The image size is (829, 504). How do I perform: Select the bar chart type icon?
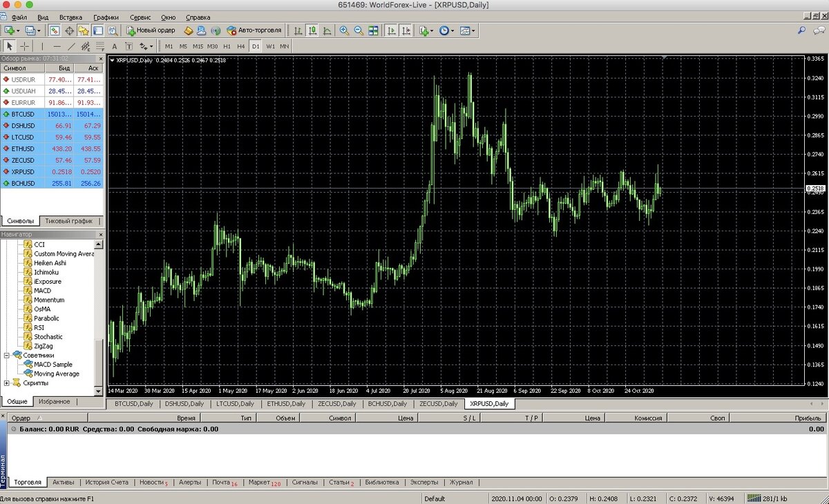click(x=297, y=30)
